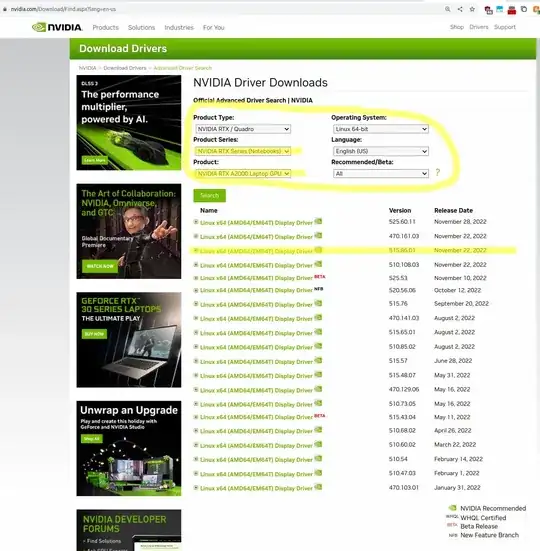Viewport: 540px width, 551px height.
Task: Expand the 525.60.11 driver row
Action: (x=196, y=222)
